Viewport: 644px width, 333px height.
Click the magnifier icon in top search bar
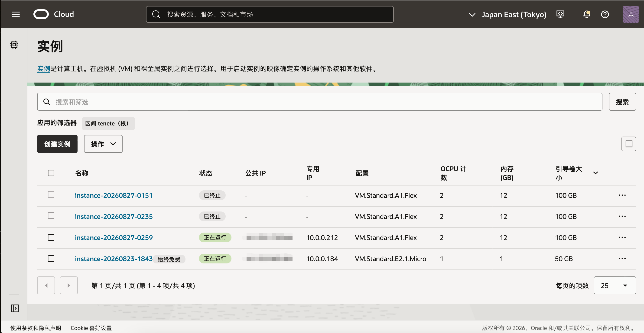point(156,14)
